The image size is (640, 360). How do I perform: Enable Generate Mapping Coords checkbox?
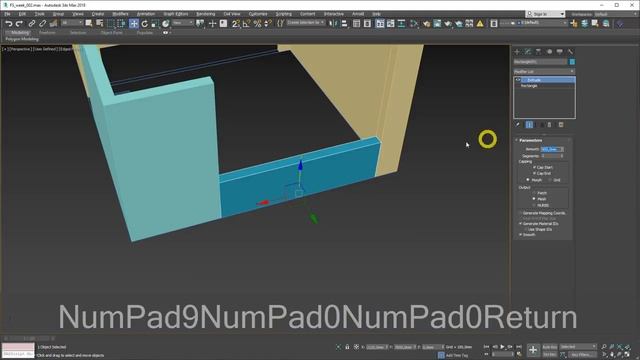click(x=520, y=213)
